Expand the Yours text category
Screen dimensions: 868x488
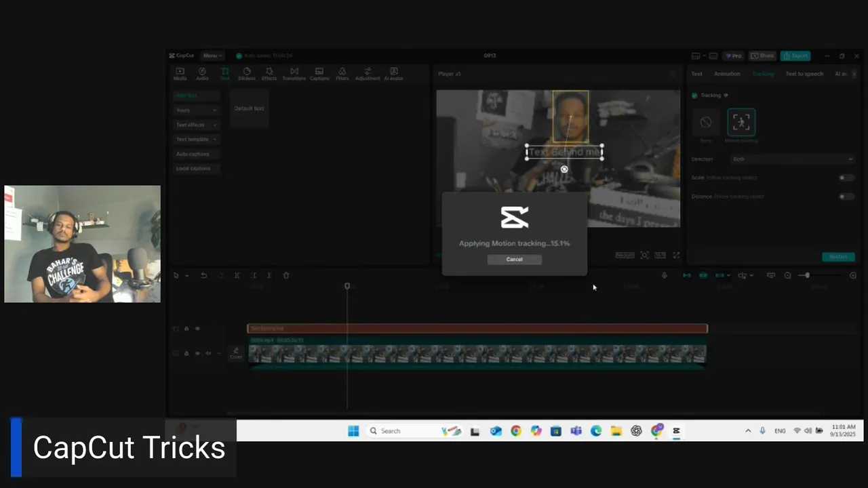[197, 110]
